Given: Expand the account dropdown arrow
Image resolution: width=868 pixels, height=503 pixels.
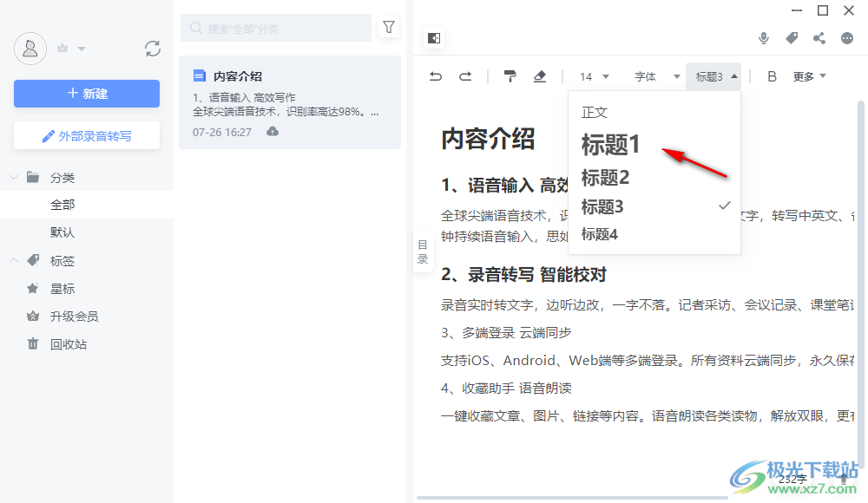Looking at the screenshot, I should tap(82, 49).
